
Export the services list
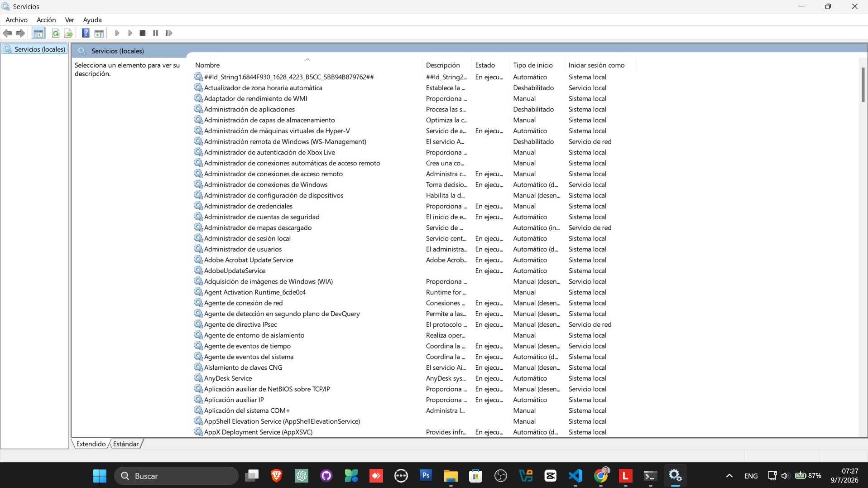point(68,33)
